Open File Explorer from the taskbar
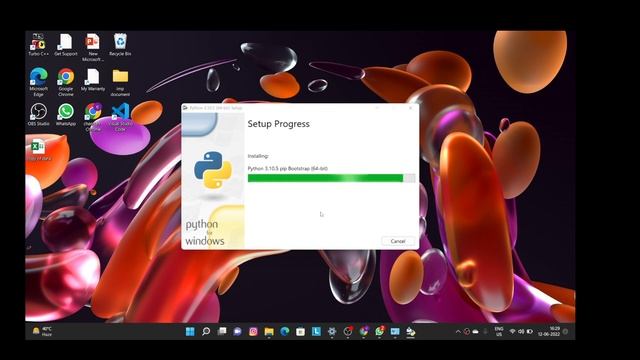640x360 pixels. coord(269,331)
